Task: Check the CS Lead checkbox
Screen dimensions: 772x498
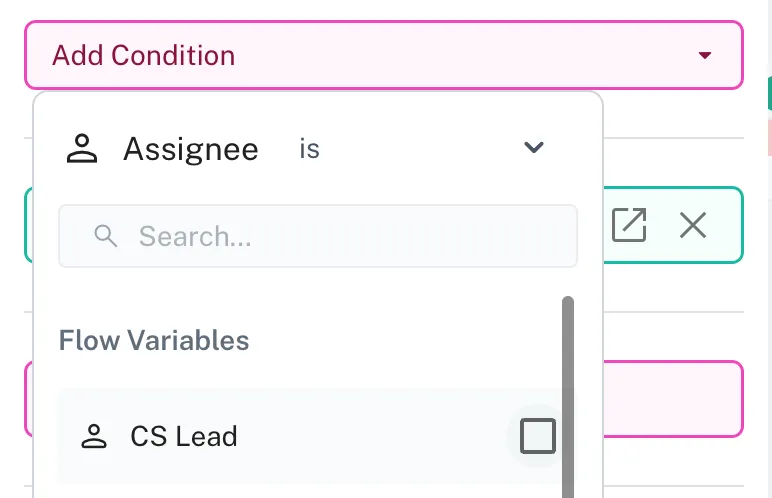Action: tap(538, 436)
